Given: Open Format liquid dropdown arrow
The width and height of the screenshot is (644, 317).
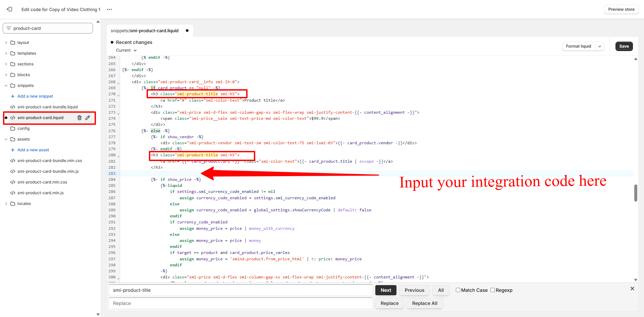Looking at the screenshot, I should [x=600, y=46].
